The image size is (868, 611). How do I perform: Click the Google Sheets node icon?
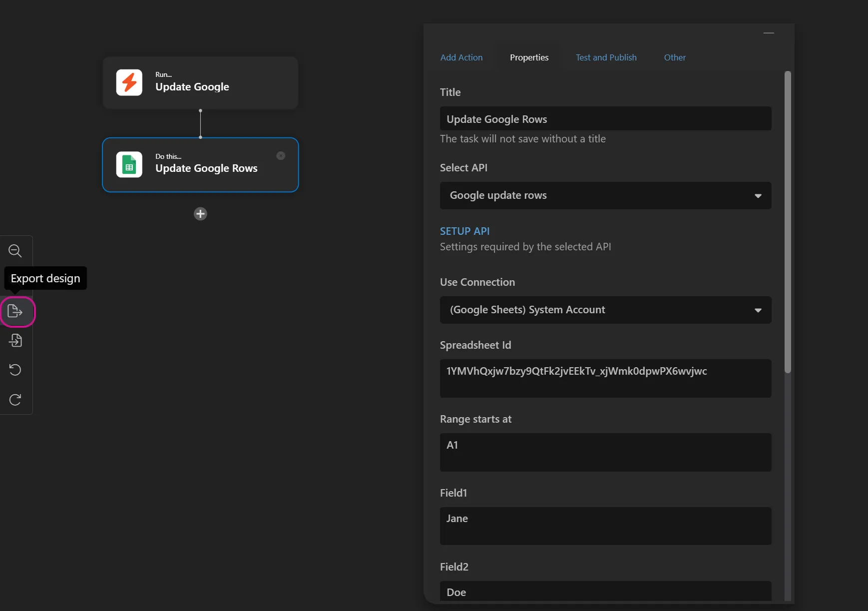[129, 164]
